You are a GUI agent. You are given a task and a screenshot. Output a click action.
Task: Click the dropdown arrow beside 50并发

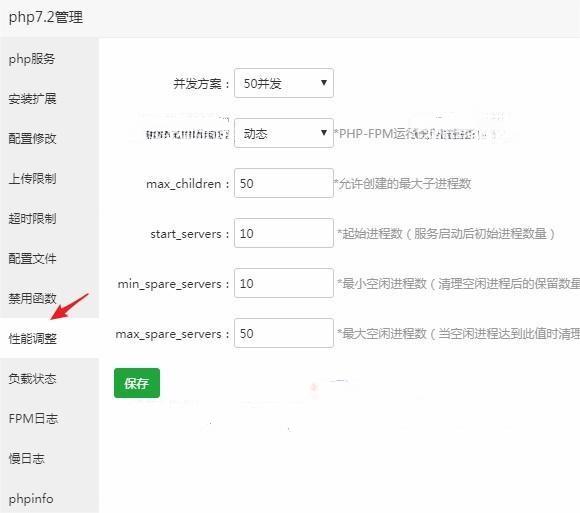324,83
